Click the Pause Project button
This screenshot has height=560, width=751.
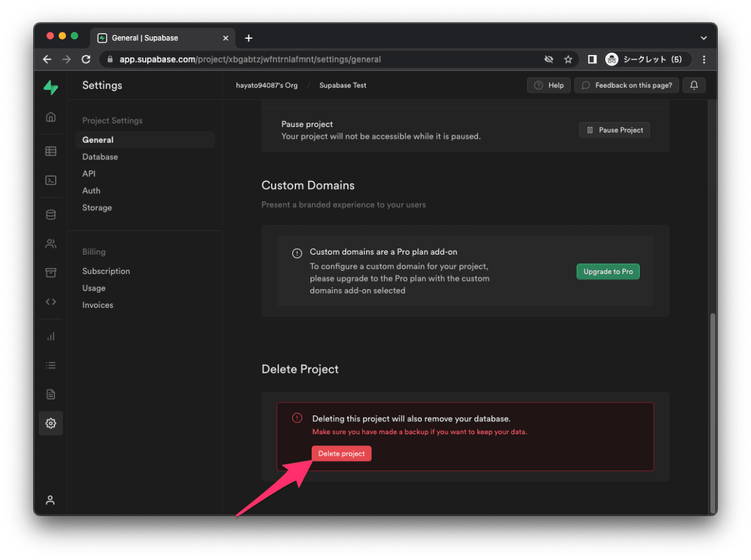[615, 130]
